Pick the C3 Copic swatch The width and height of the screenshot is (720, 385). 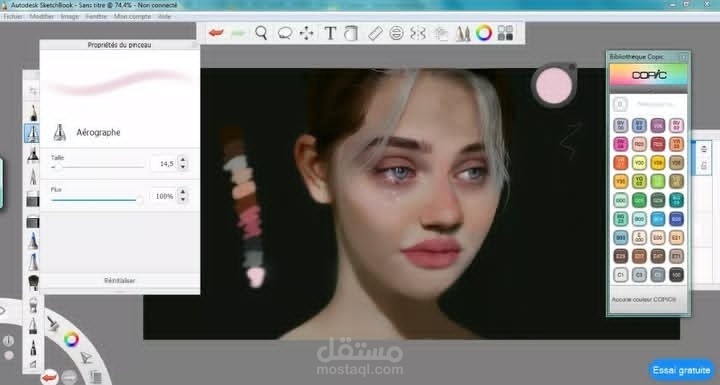pos(639,275)
